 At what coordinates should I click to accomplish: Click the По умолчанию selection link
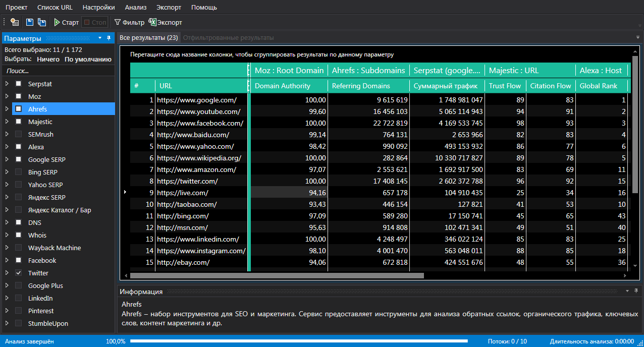tap(88, 59)
